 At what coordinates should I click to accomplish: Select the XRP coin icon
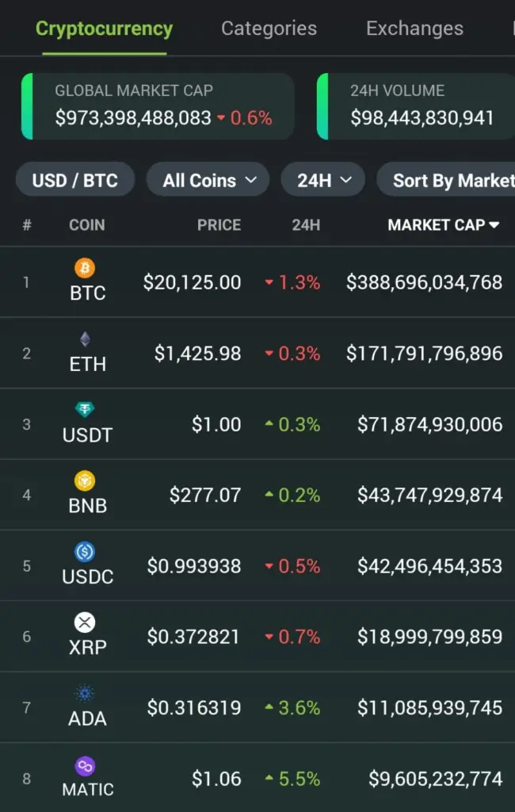pos(85,622)
